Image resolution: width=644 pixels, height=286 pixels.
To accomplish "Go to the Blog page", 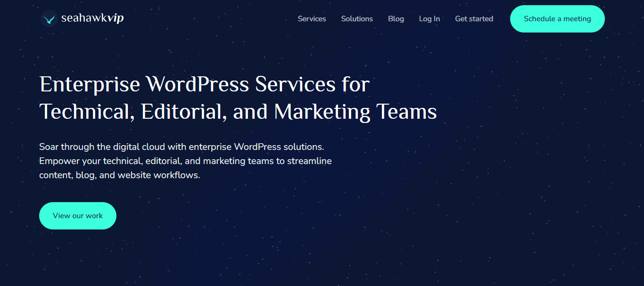I will coord(396,19).
